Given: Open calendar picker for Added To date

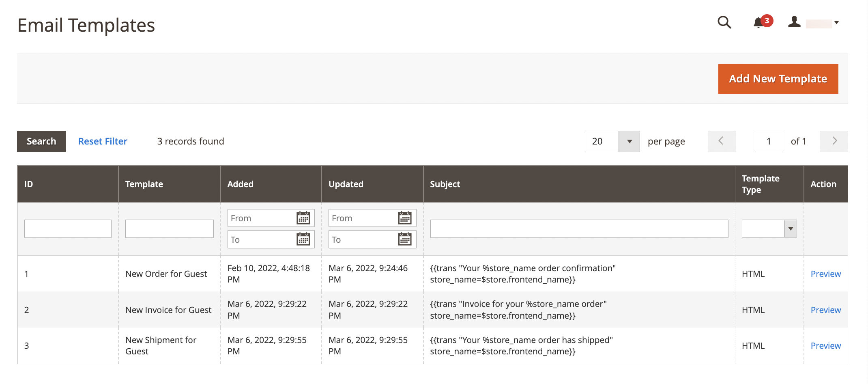Looking at the screenshot, I should pos(303,239).
